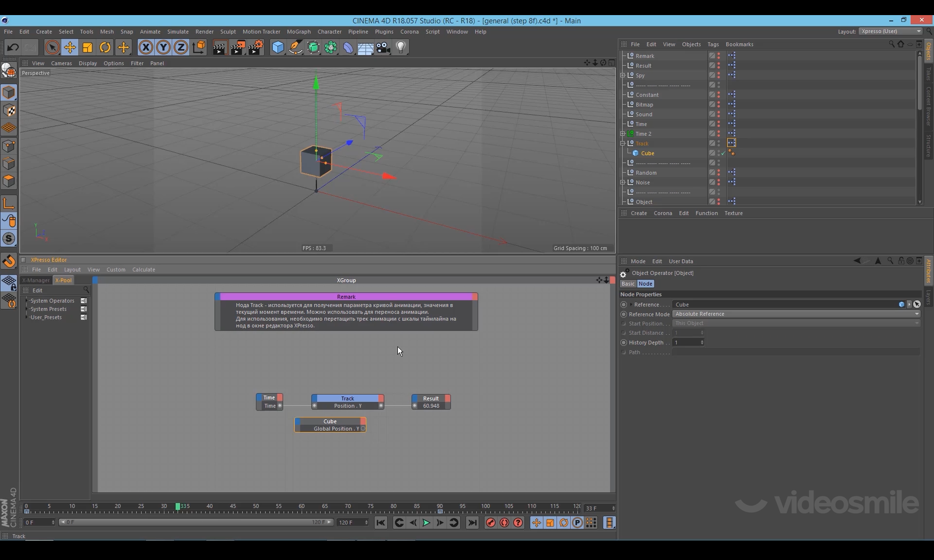Open Render Settings clapperboard icon
Screen dimensions: 934x560
(256, 47)
